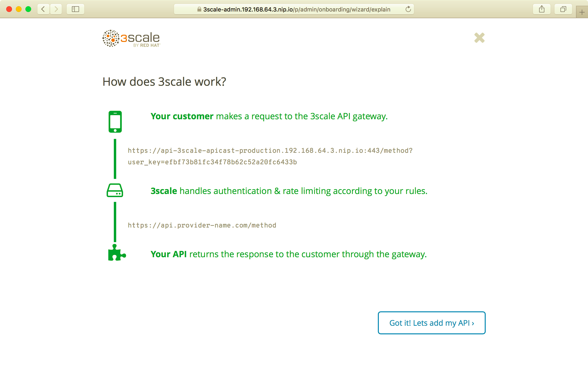Screen dimensions: 588x376
Task: Go back using Safari's back arrow
Action: [x=43, y=9]
